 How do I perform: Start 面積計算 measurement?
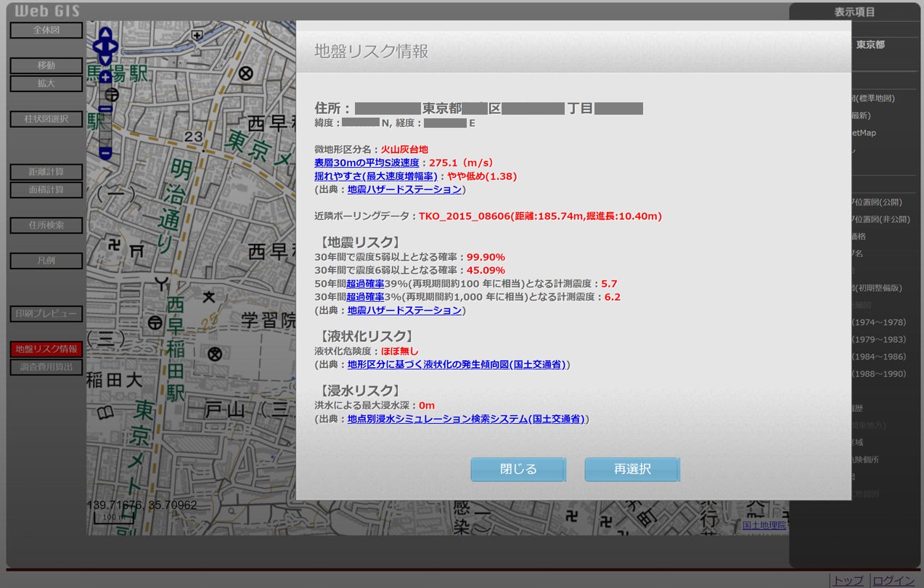click(46, 190)
